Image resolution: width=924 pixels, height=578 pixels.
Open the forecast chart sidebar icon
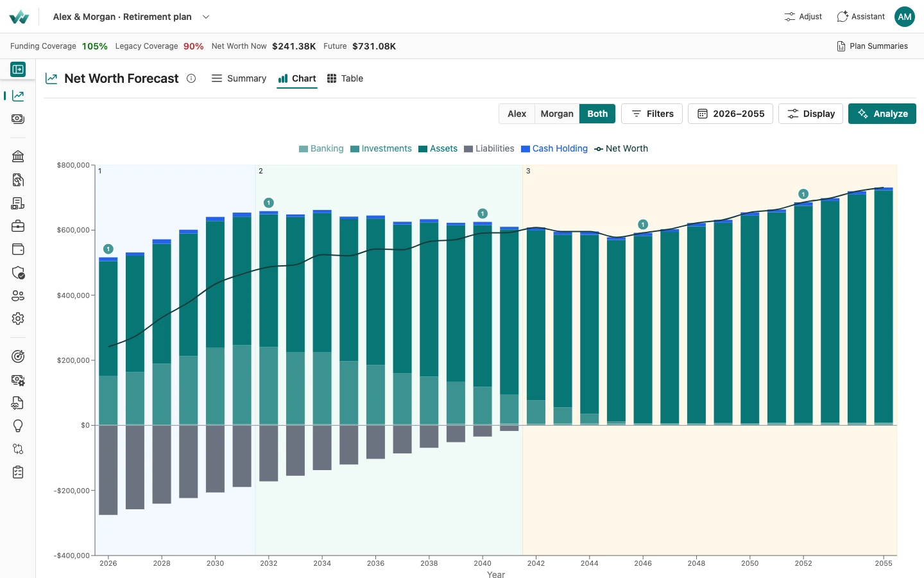tap(18, 96)
